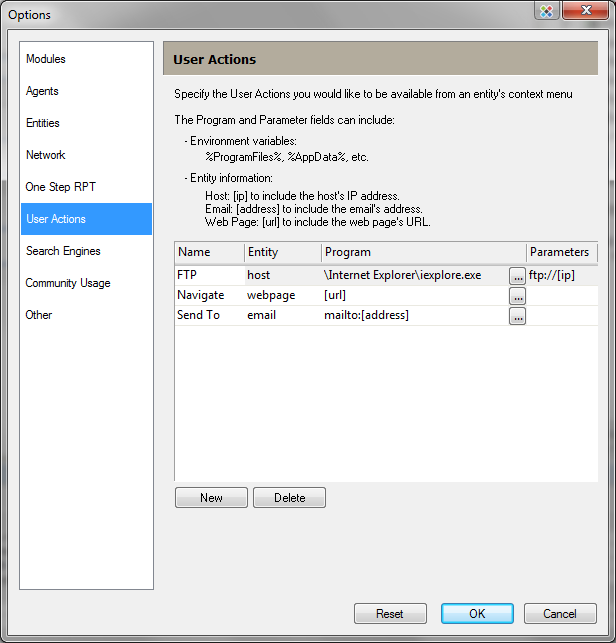The width and height of the screenshot is (616, 643).
Task: Click the Delete button
Action: (290, 497)
